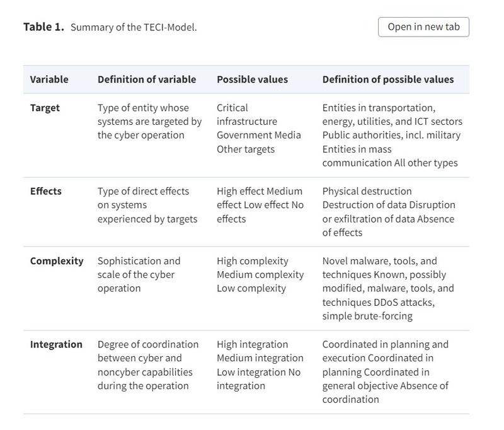Click the "Target" row label

45,108
